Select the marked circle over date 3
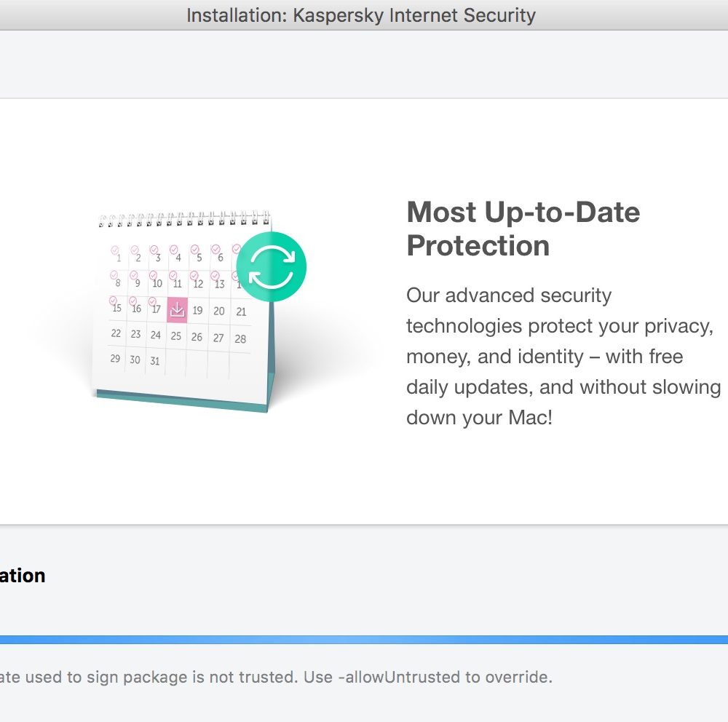This screenshot has height=722, width=728. click(155, 247)
